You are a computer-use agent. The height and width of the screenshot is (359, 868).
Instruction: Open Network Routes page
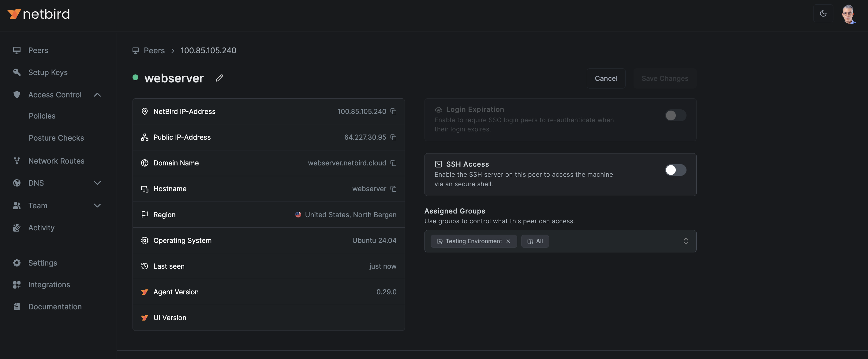56,161
